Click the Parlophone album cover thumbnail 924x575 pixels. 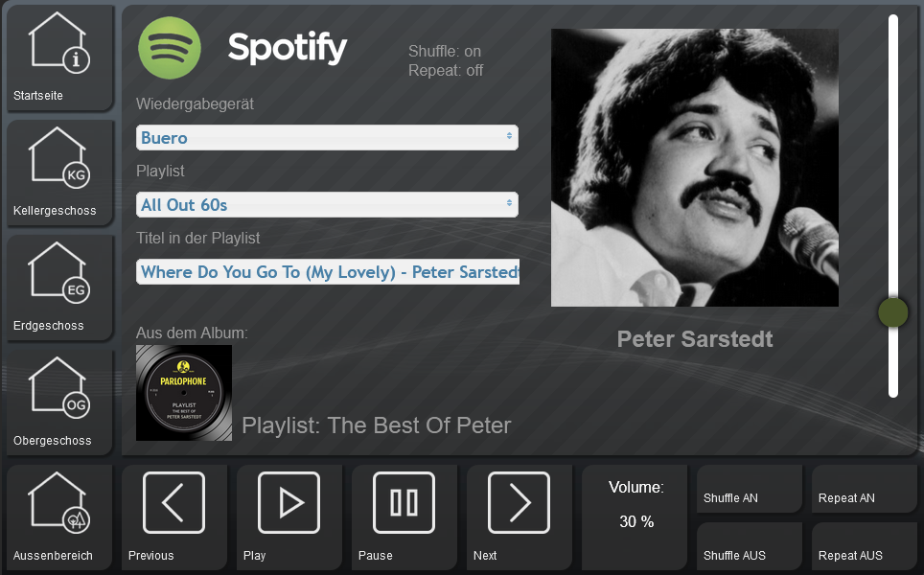184,393
